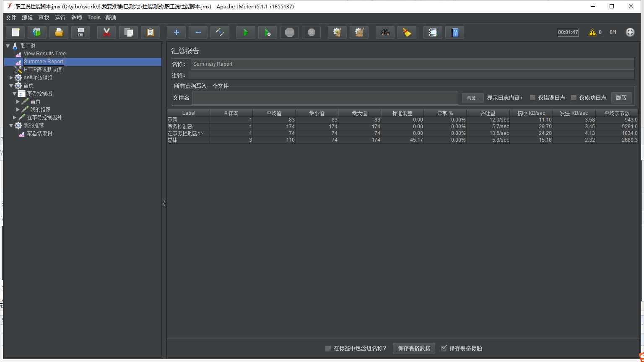Viewport: 644px width, 362px height.
Task: Collapse the 首页 thread group node
Action: click(11, 85)
